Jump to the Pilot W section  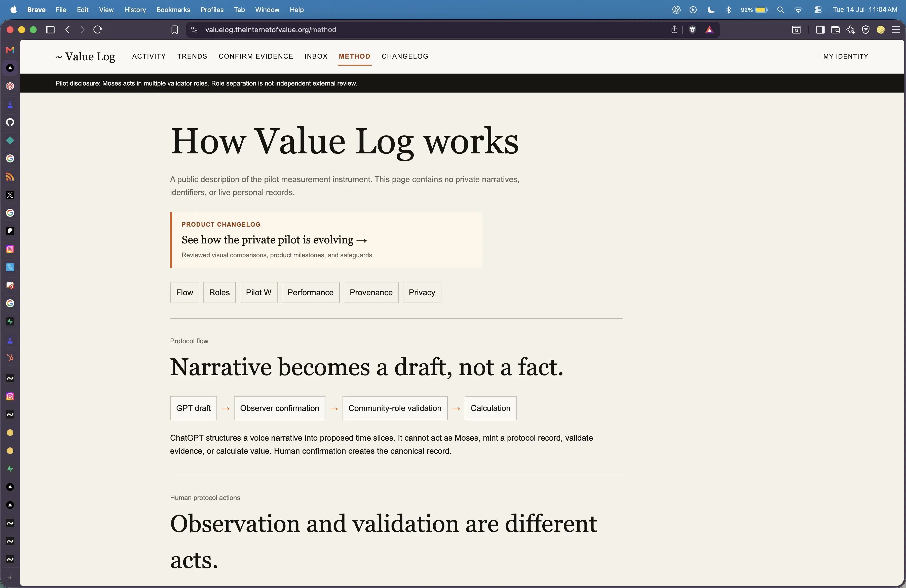click(x=258, y=292)
